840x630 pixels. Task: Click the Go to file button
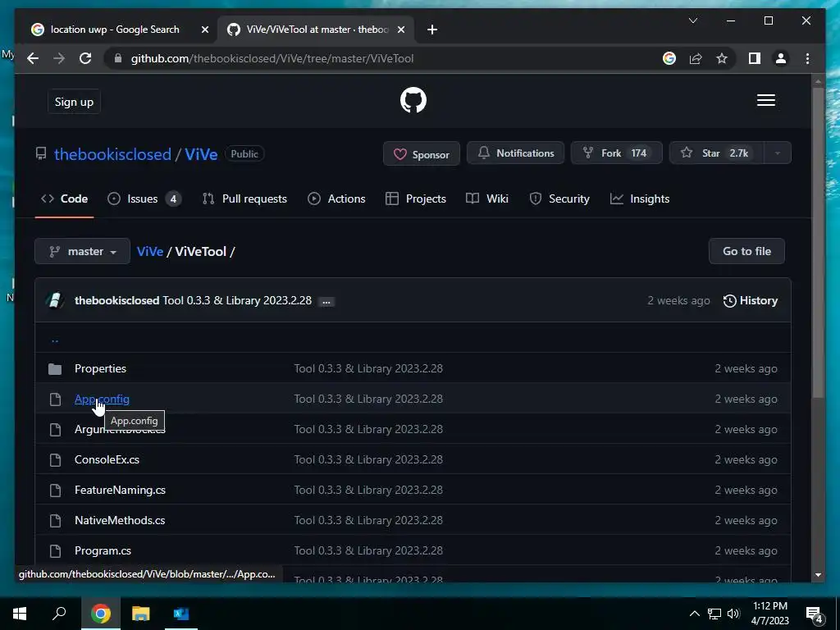(746, 251)
